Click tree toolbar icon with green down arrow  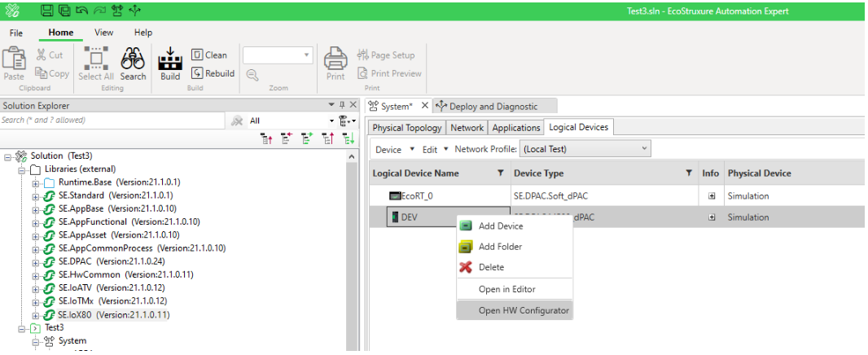(349, 139)
